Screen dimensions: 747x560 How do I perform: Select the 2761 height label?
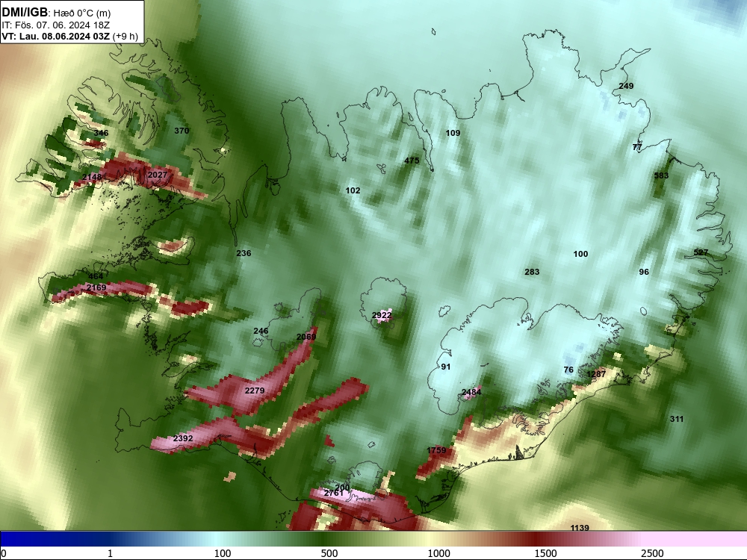333,494
